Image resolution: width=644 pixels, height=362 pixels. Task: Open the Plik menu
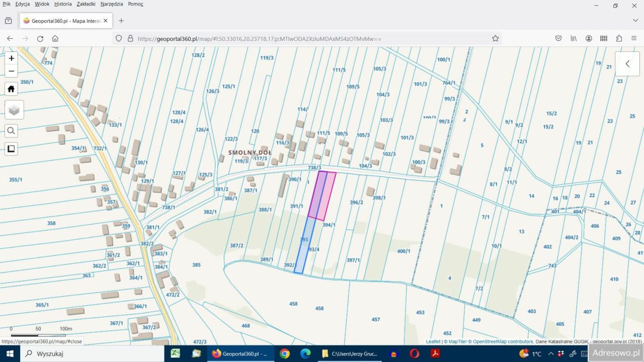click(7, 4)
